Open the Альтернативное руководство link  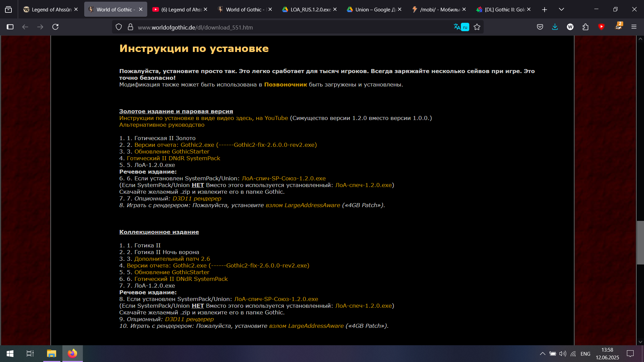coord(162,125)
